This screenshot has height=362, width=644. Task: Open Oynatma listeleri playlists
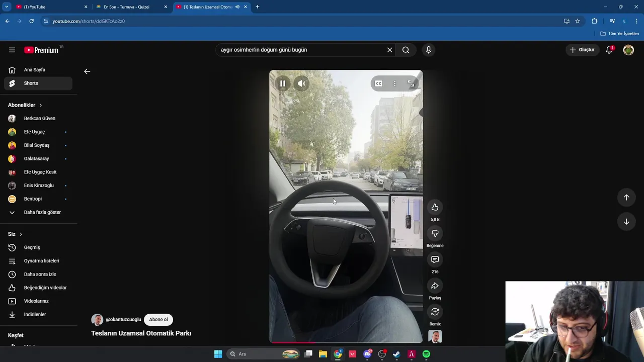click(38, 261)
